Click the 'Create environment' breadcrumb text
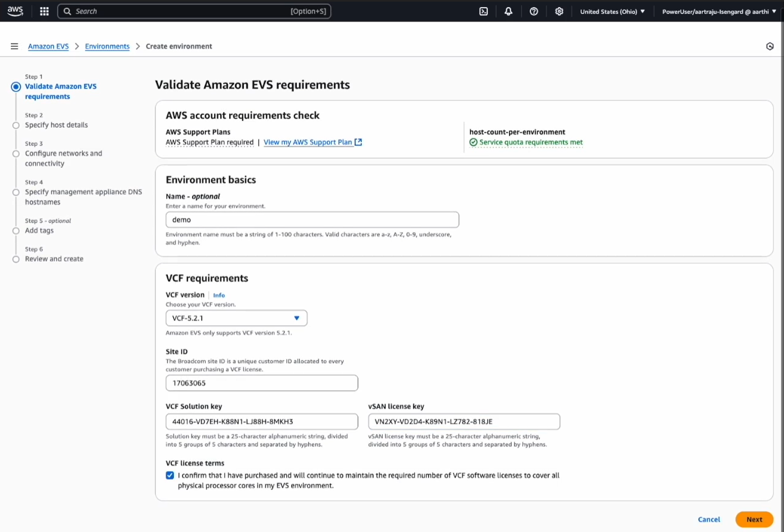 (179, 47)
